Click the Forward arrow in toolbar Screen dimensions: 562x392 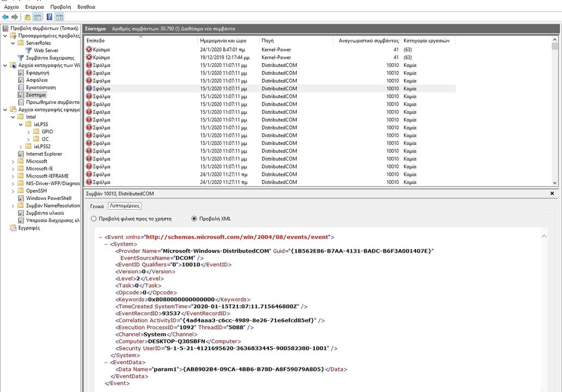point(15,17)
